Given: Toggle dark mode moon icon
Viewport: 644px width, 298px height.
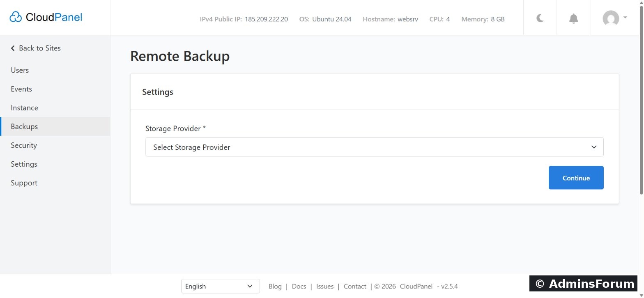Looking at the screenshot, I should point(540,18).
